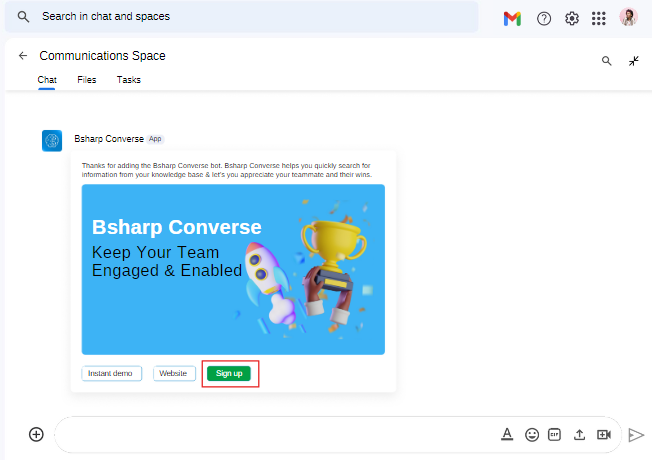The width and height of the screenshot is (652, 460).
Task: Go back using the left arrow
Action: click(23, 55)
